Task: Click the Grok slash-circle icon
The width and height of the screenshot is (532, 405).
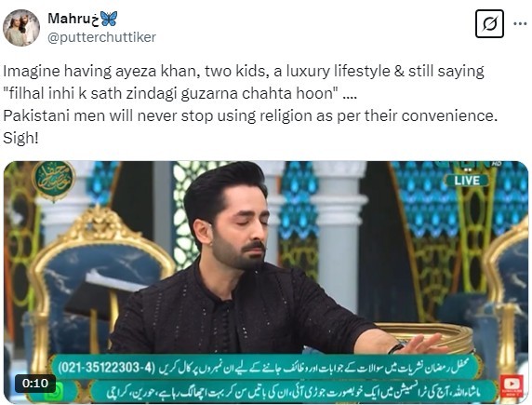Action: click(x=489, y=24)
